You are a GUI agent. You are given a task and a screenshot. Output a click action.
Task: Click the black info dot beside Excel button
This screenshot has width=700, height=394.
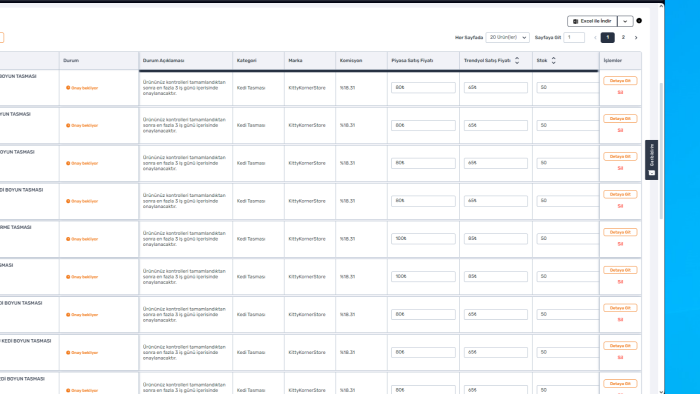[x=639, y=21]
